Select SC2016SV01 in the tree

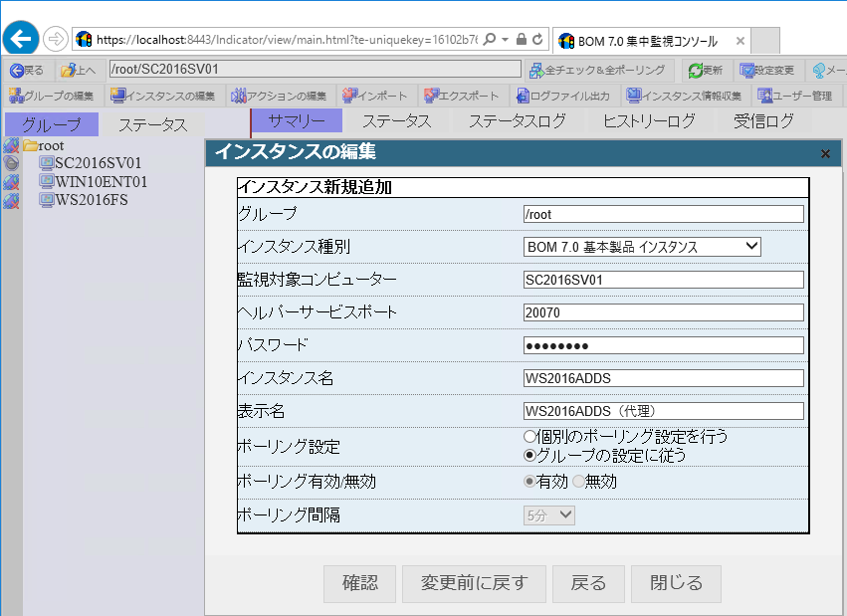pos(98,163)
